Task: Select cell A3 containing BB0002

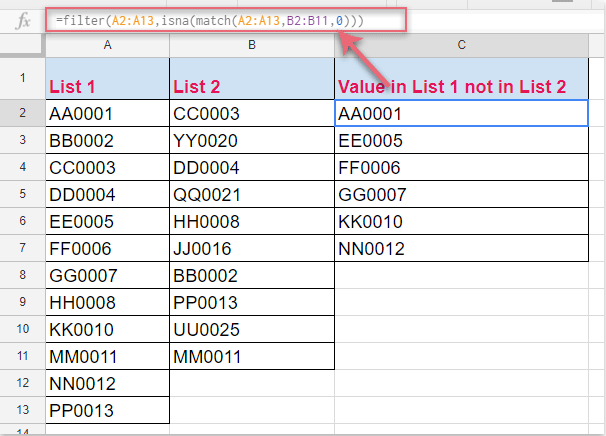Action: point(107,140)
